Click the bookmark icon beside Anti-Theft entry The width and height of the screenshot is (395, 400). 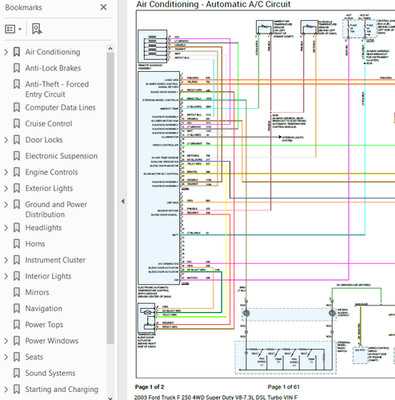(x=16, y=84)
